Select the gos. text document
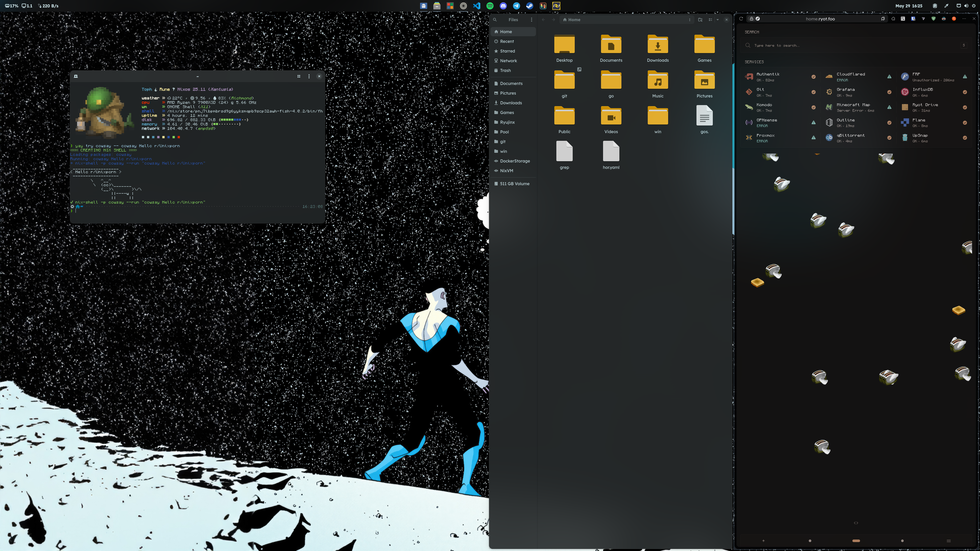This screenshot has width=980, height=551. point(705,116)
